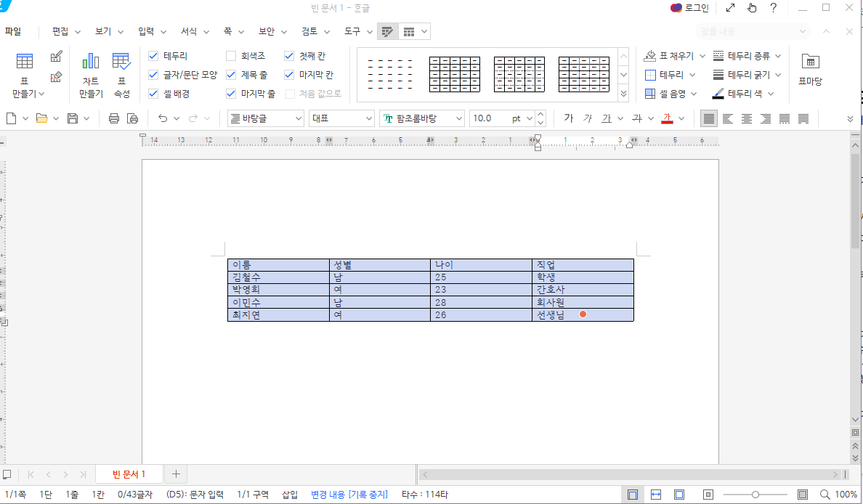Click the 삽입 insert mode indicator

[x=290, y=495]
